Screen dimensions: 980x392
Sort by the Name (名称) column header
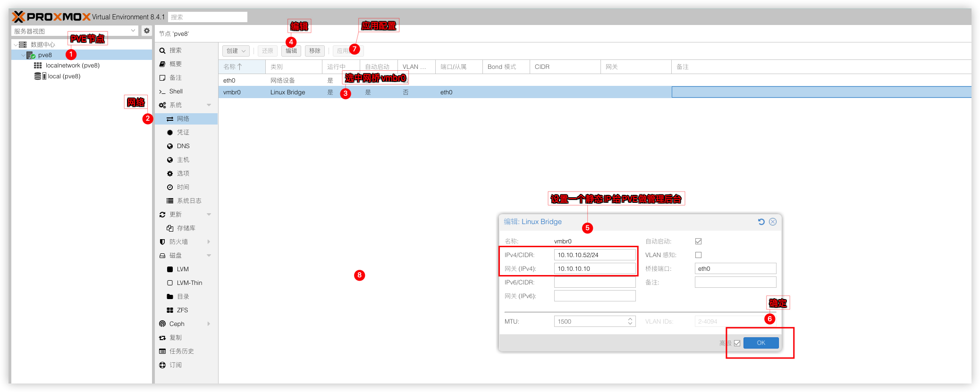click(x=242, y=67)
